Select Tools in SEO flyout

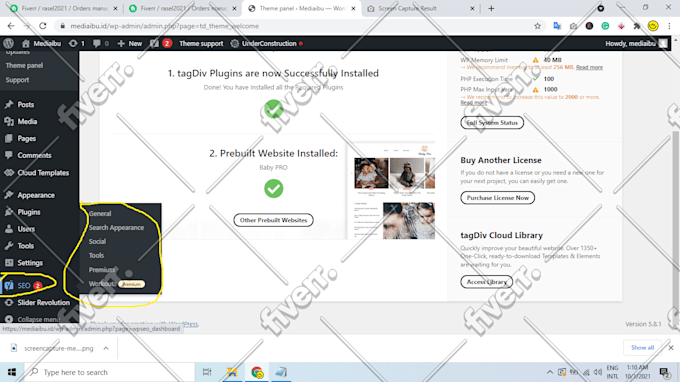[96, 255]
